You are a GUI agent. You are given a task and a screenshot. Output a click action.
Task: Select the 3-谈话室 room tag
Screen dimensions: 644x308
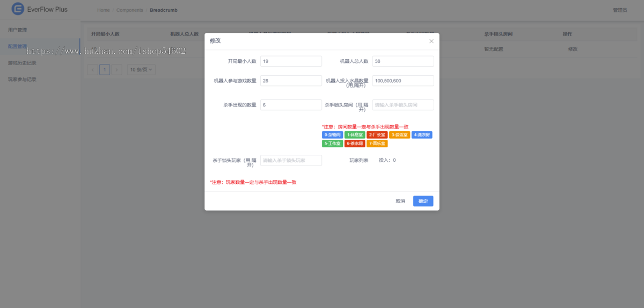[x=399, y=135]
